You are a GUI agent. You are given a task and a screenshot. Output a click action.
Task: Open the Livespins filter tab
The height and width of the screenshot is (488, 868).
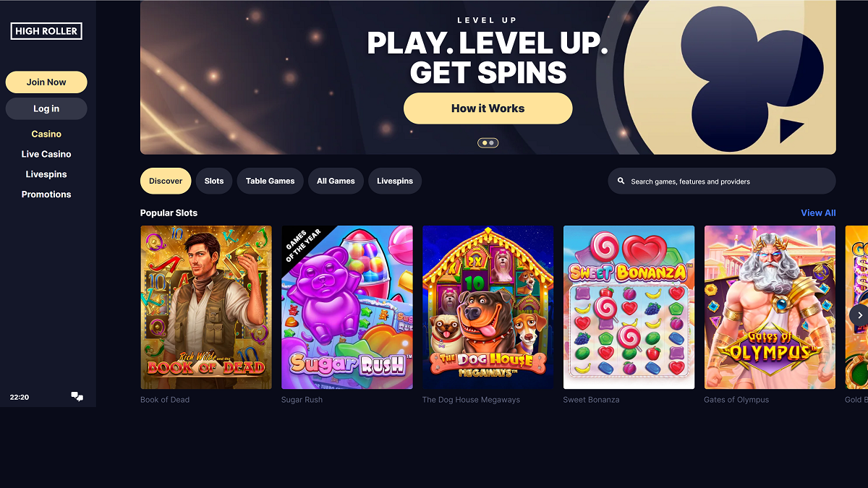[395, 181]
